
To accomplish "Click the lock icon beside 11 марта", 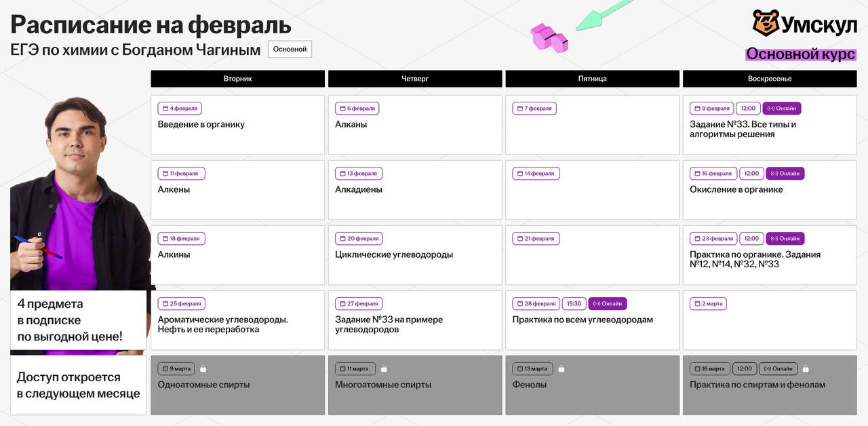I will [383, 369].
